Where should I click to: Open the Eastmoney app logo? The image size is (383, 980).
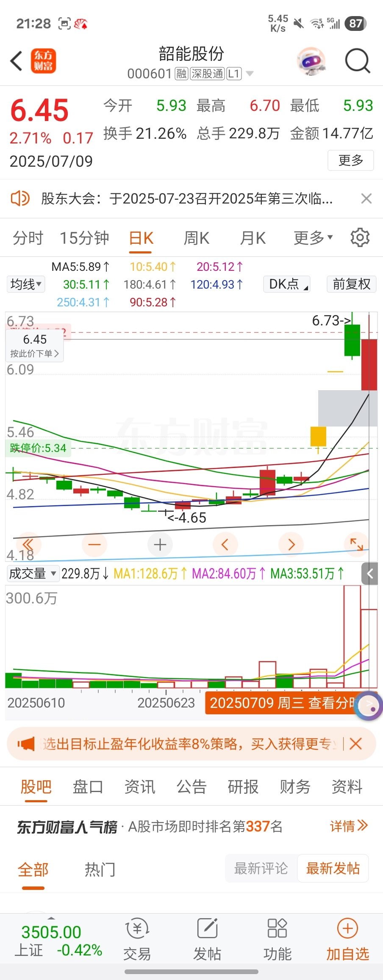[x=43, y=61]
